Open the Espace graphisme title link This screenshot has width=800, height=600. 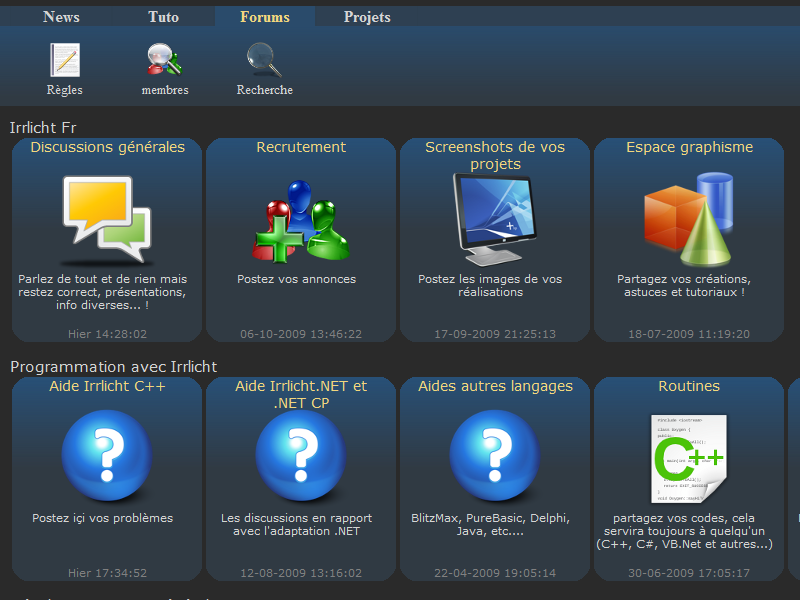pos(689,147)
